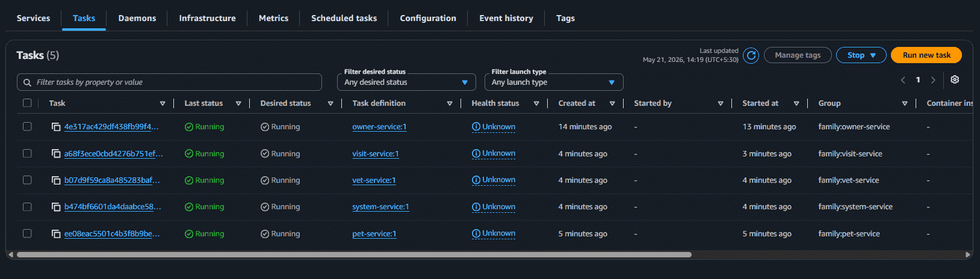Select page number 1
This screenshot has width=980, height=279.
point(918,80)
